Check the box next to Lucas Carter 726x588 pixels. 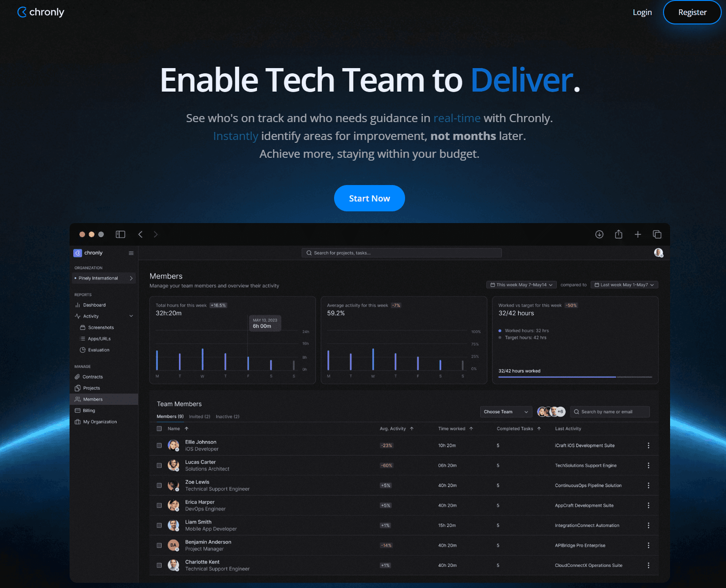159,465
